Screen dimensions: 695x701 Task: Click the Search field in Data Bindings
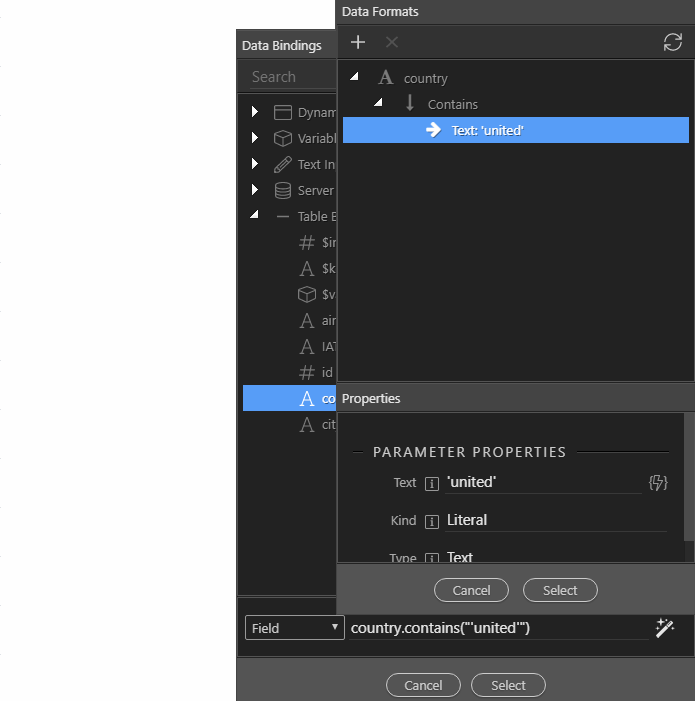pos(293,77)
